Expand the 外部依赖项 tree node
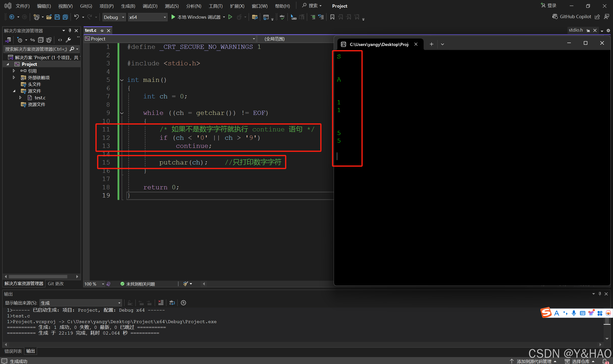The width and height of the screenshot is (613, 364). pos(14,78)
